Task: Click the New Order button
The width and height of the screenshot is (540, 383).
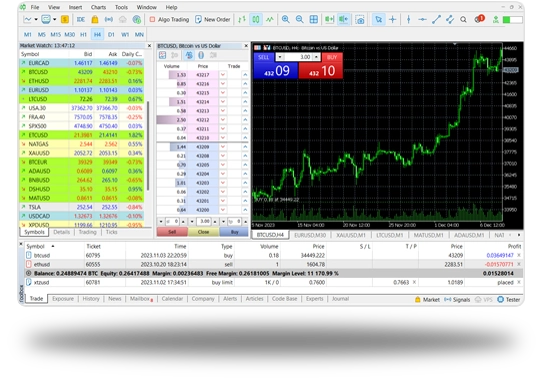Action: tap(212, 20)
